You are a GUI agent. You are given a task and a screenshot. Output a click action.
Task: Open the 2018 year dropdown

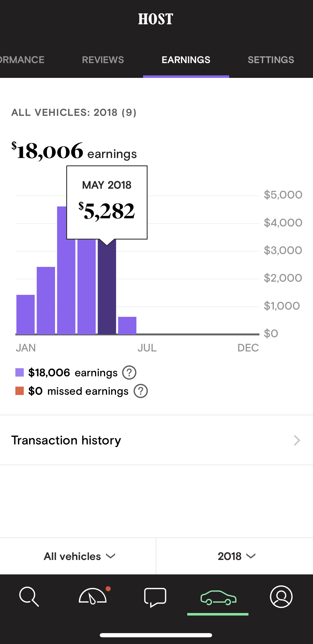point(237,556)
